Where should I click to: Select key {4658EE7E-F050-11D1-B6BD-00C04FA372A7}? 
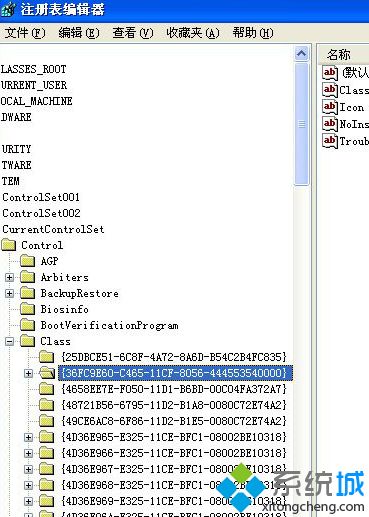click(x=174, y=389)
